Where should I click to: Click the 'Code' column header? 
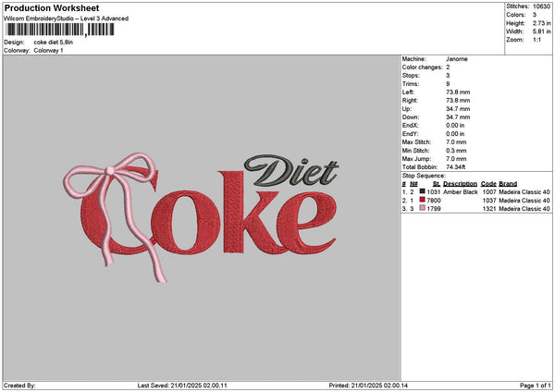[488, 184]
